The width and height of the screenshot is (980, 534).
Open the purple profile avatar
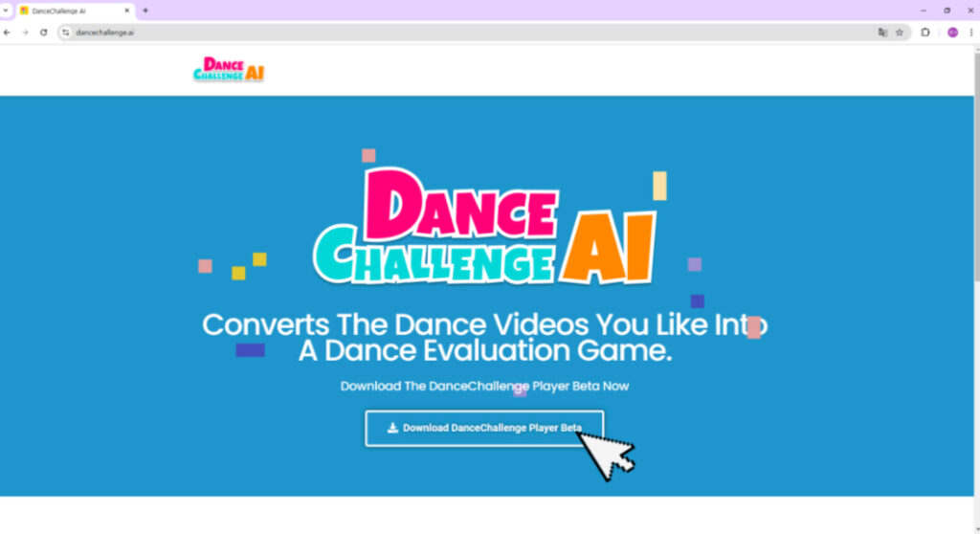click(x=952, y=33)
